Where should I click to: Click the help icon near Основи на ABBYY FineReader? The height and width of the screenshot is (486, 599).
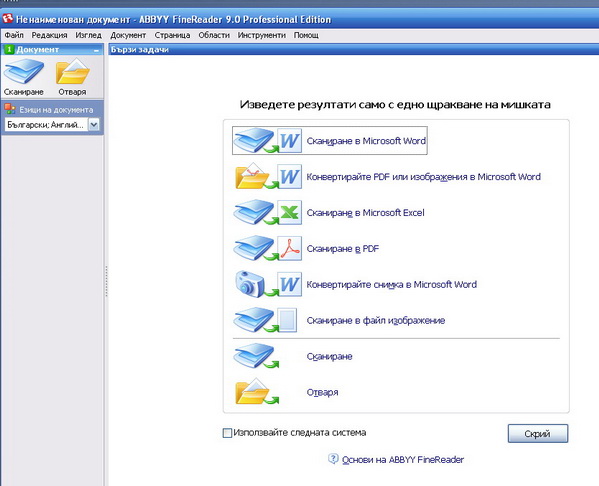[333, 459]
